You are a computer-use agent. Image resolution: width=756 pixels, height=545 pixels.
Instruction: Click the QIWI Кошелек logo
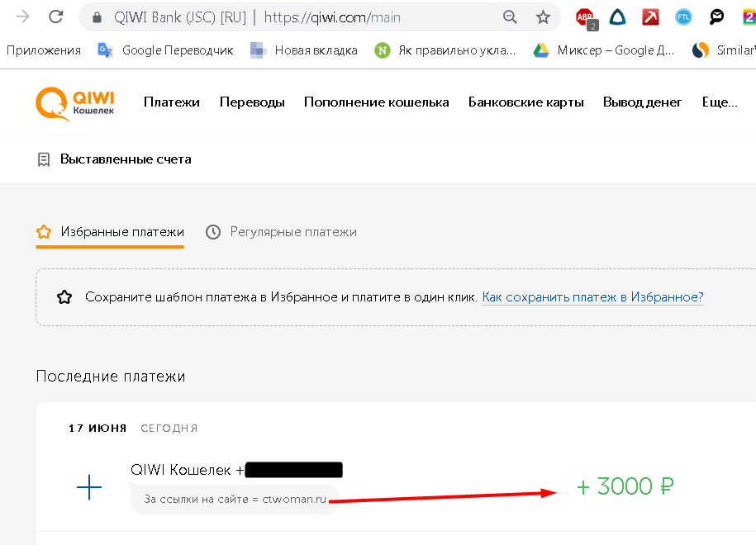(74, 103)
